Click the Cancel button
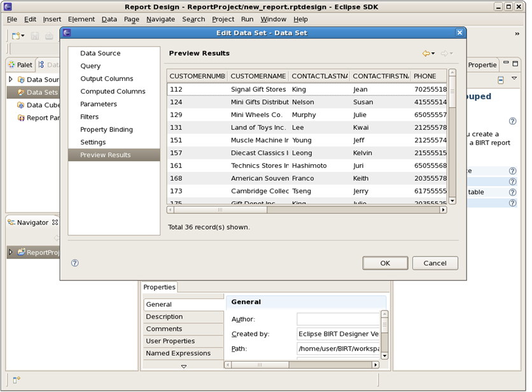Viewport: 532px width, 392px height. pyautogui.click(x=435, y=263)
